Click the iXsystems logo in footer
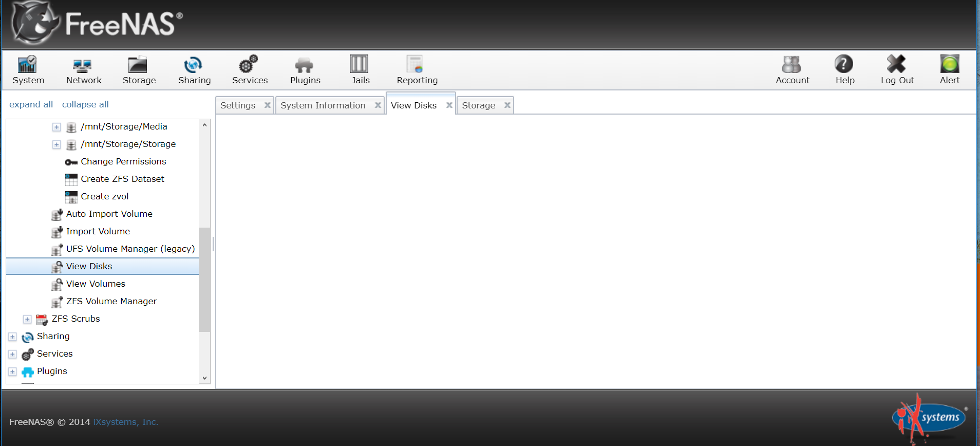Image resolution: width=980 pixels, height=446 pixels. 930,419
